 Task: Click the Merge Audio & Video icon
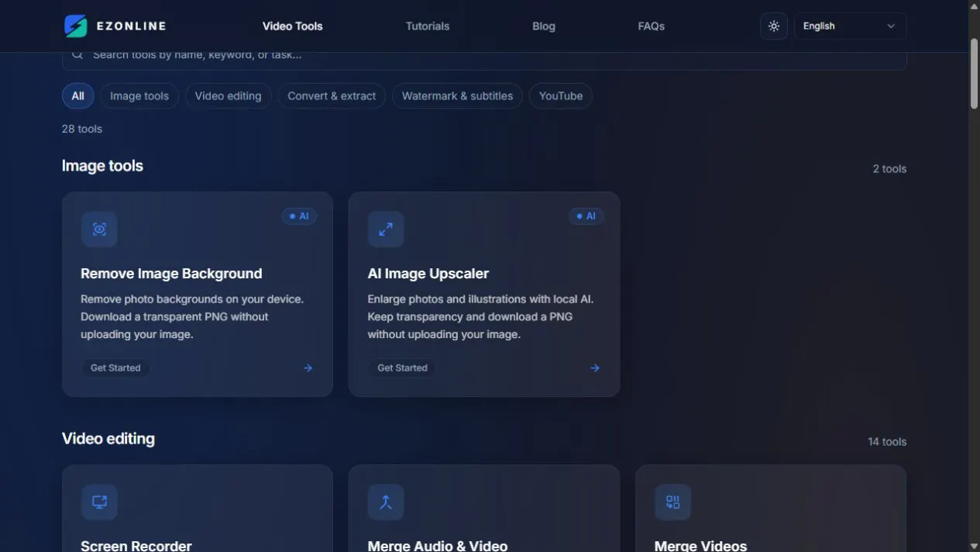point(386,502)
